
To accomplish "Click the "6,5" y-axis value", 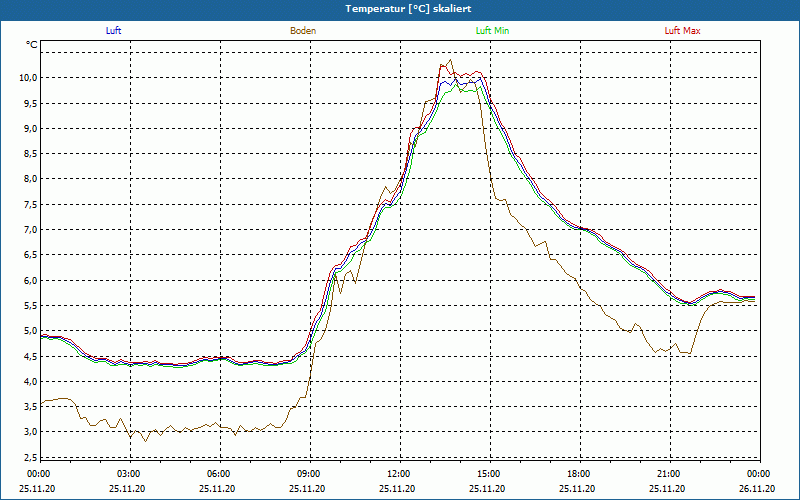I will pyautogui.click(x=31, y=255).
